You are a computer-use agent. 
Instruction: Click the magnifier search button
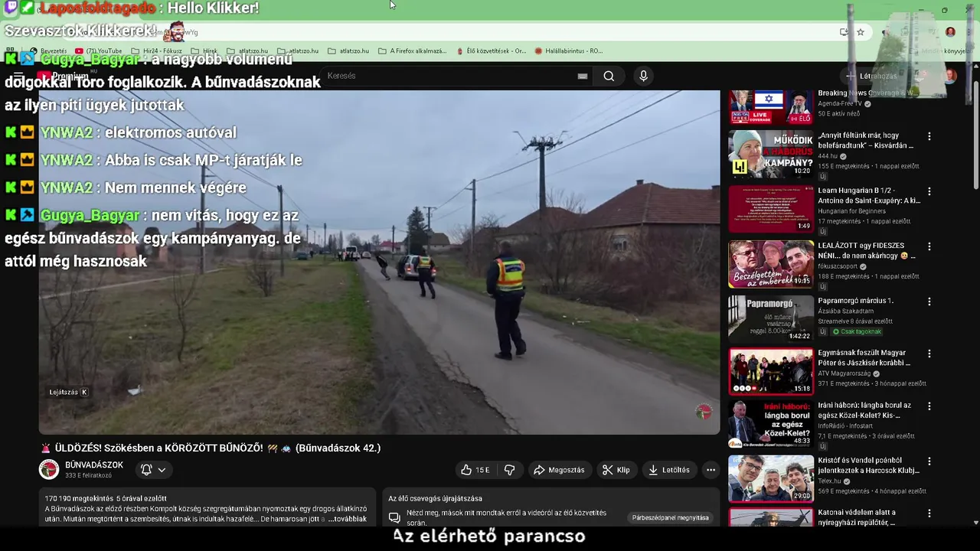[x=609, y=76]
